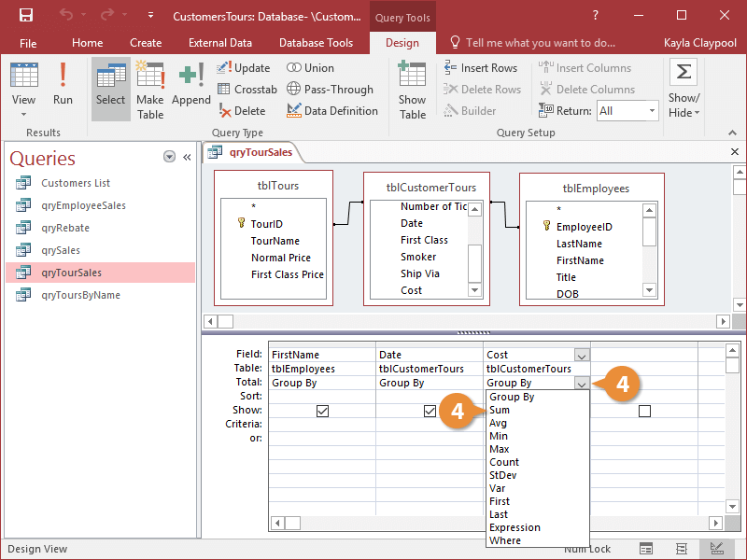Select Sum from the aggregate list
Viewport: 747px width, 560px height.
click(x=498, y=409)
